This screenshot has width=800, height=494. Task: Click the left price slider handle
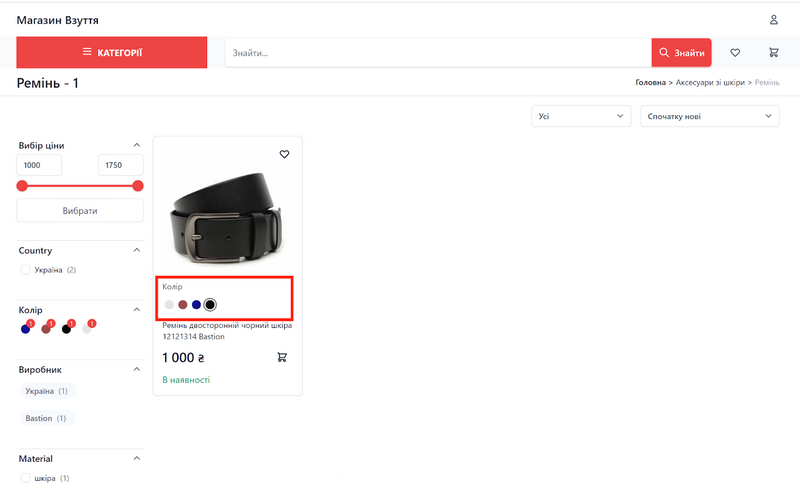click(22, 186)
